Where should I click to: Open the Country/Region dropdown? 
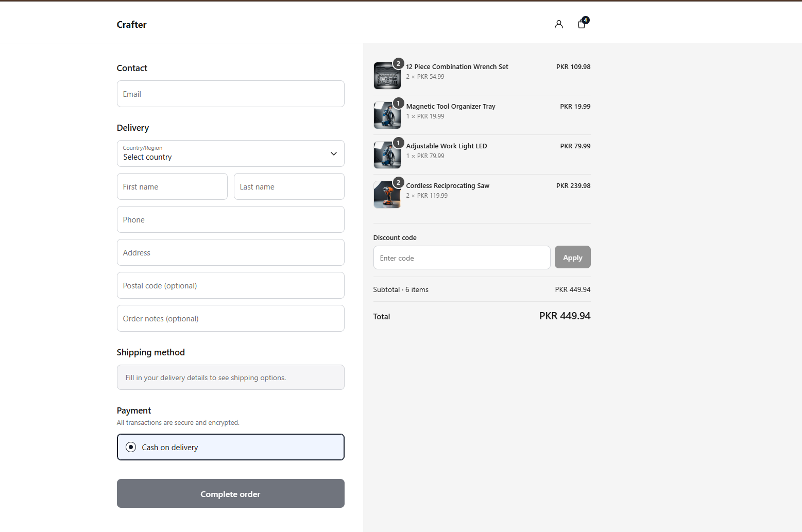[230, 153]
